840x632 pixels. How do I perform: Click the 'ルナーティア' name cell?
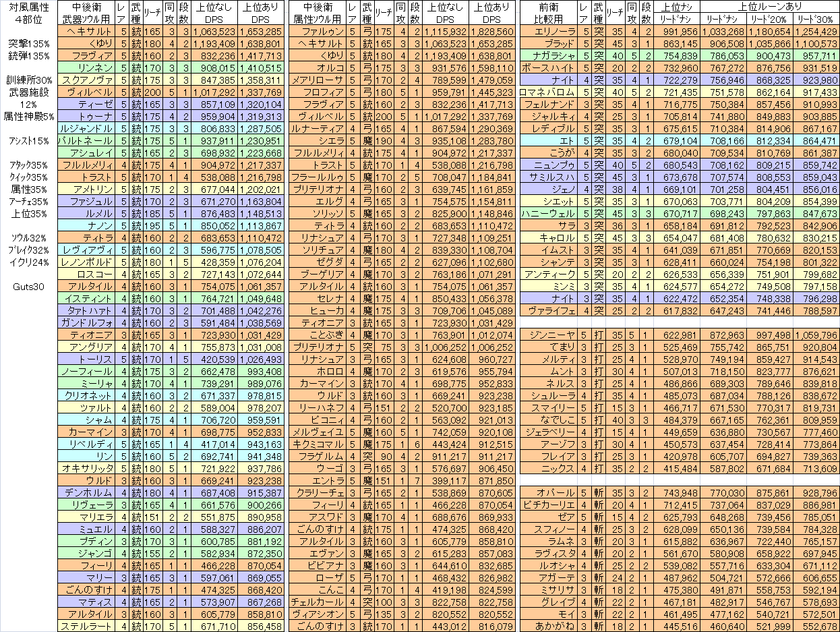click(x=318, y=128)
